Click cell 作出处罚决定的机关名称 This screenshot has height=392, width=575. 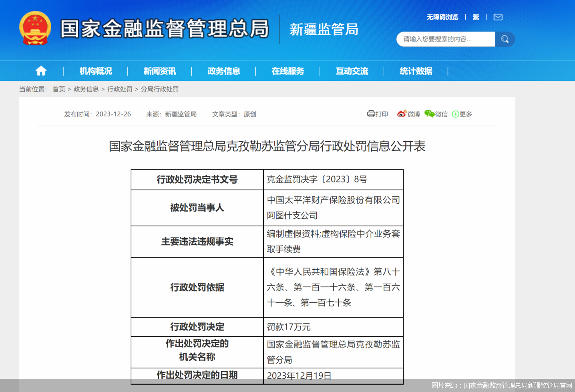[x=197, y=352]
